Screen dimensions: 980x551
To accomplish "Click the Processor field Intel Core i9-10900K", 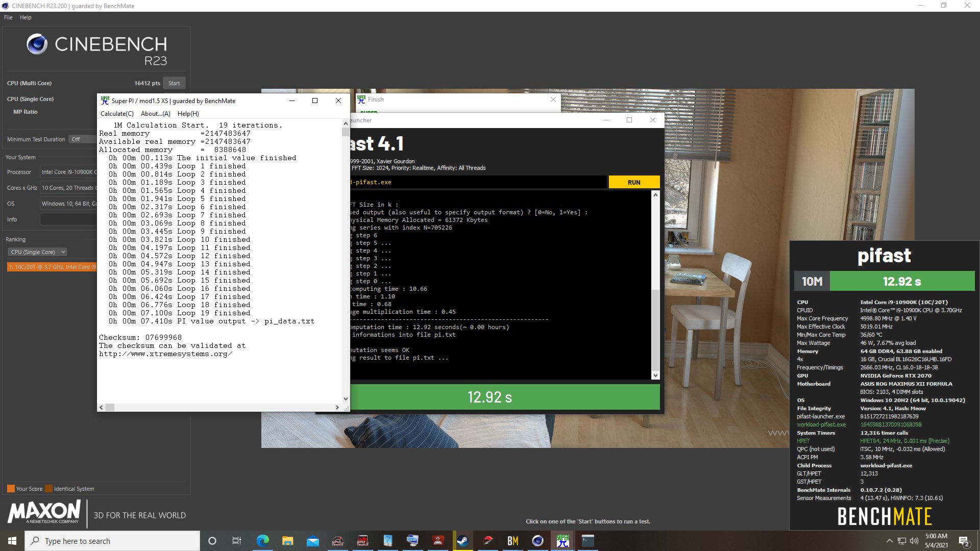I will [x=68, y=172].
